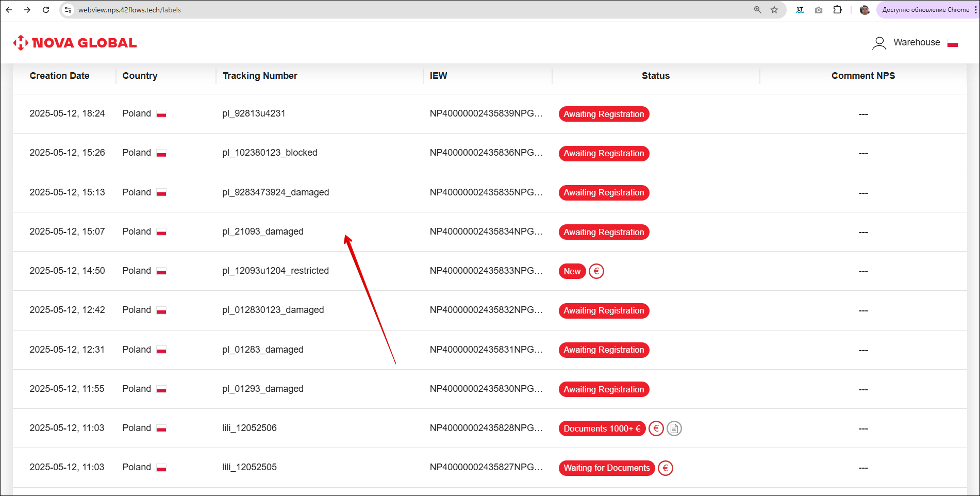
Task: Open the browser extensions puzzle icon
Action: pyautogui.click(x=837, y=10)
